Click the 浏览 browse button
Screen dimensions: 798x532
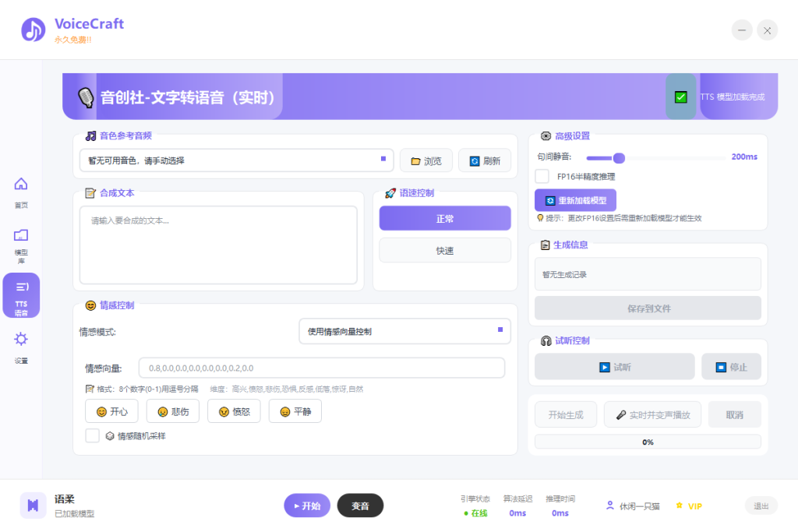click(426, 161)
